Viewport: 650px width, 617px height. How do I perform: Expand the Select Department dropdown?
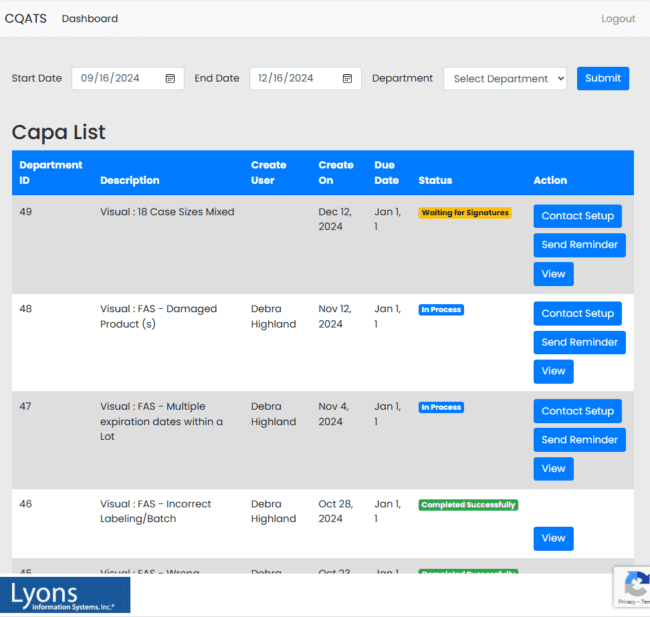coord(505,78)
